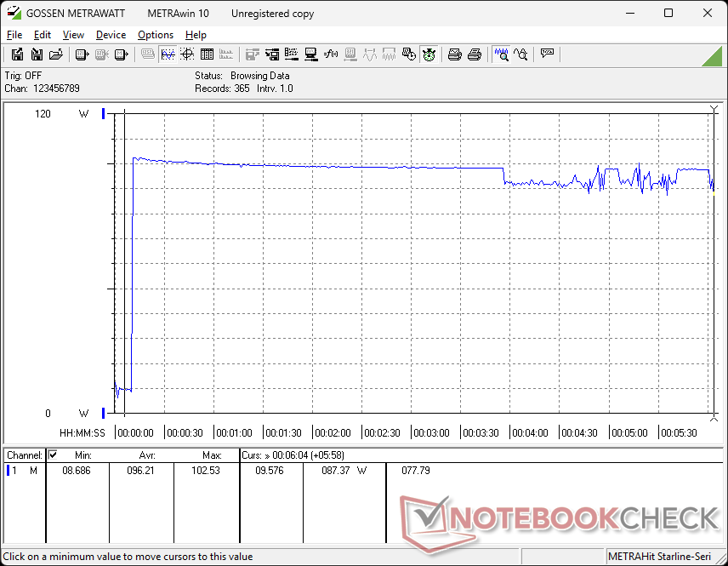
Task: Toggle the Channel statistics checkbox
Action: pos(53,455)
